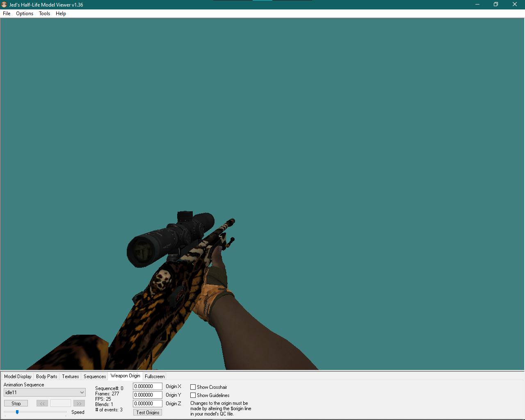Click the Origin X input field
Screen dimensions: 525x420
[148, 386]
